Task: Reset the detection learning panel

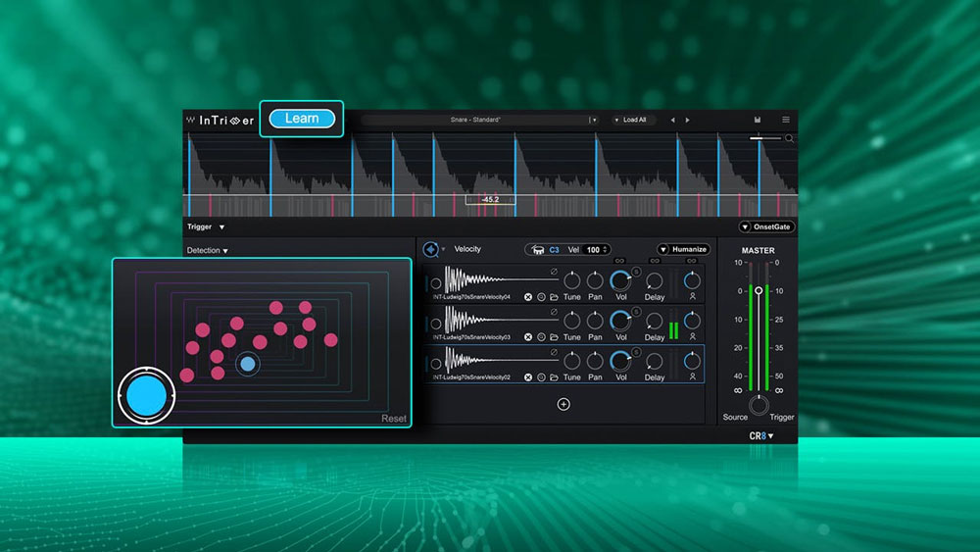Action: 394,419
